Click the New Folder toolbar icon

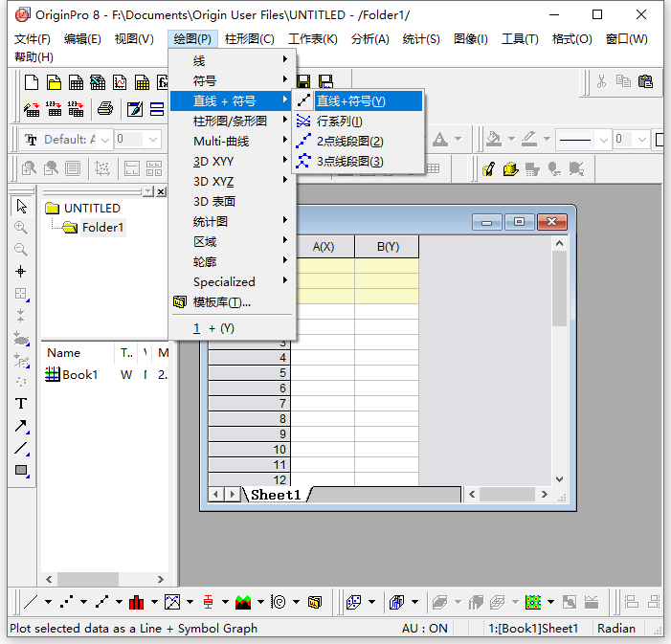[x=54, y=82]
